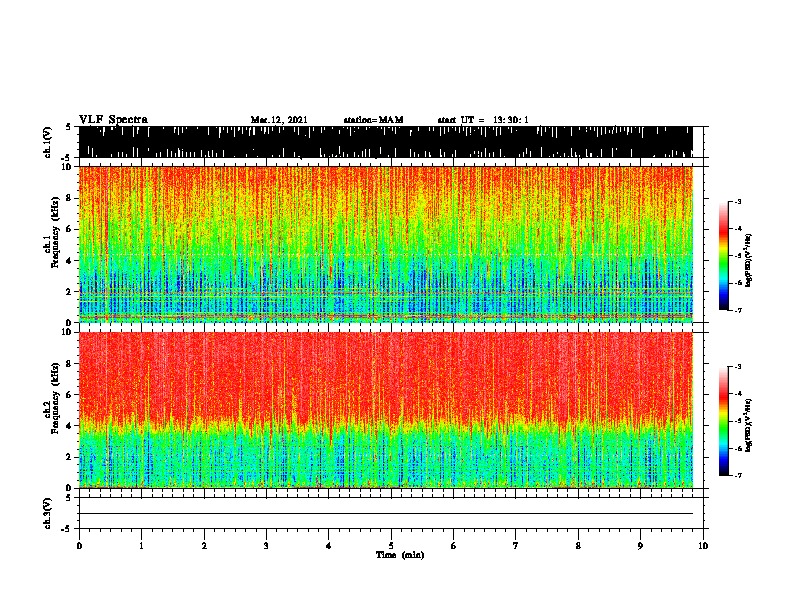Screen dimensions: 792x612
Task: Click the time axis tick label 1
Action: point(141,546)
